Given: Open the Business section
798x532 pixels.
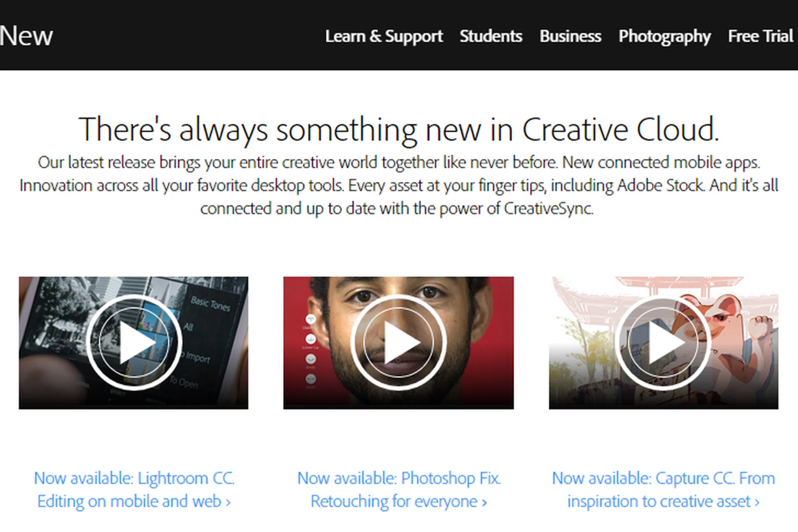Looking at the screenshot, I should click(570, 36).
